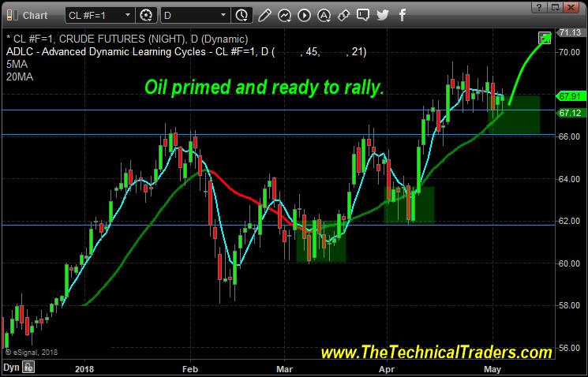Click the 67.12 price tag
588x377 pixels.
coord(571,113)
